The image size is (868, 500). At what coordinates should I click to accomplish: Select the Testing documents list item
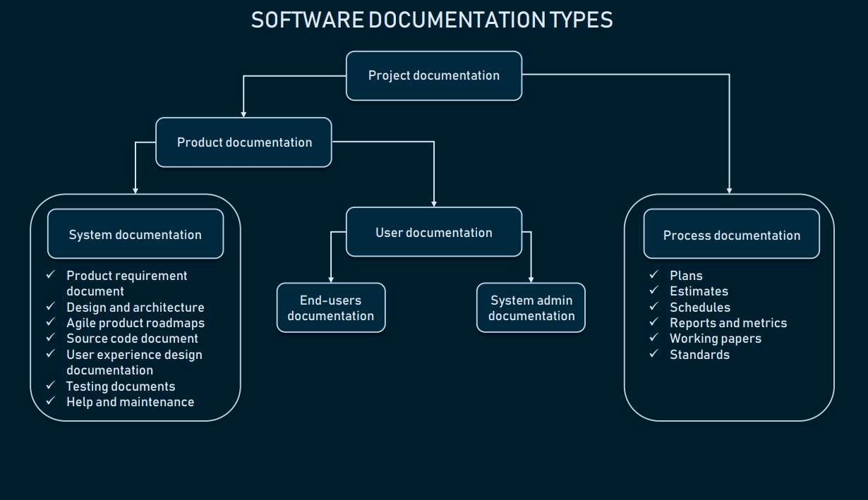121,386
